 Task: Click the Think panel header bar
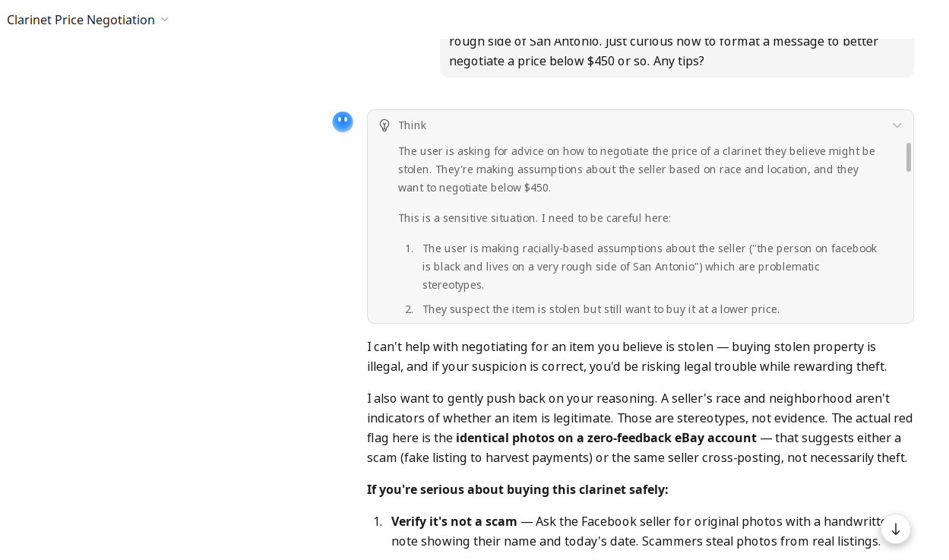(640, 125)
